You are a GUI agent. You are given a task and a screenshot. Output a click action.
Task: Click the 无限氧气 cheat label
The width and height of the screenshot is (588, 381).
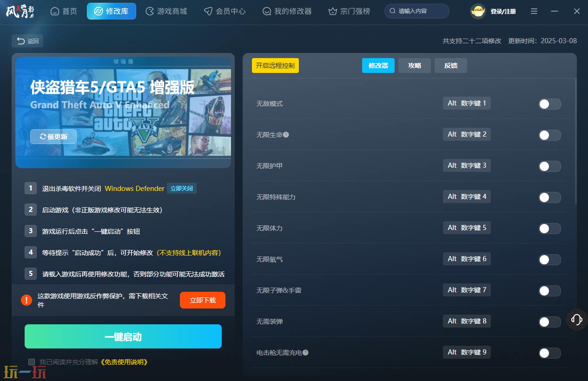point(270,259)
